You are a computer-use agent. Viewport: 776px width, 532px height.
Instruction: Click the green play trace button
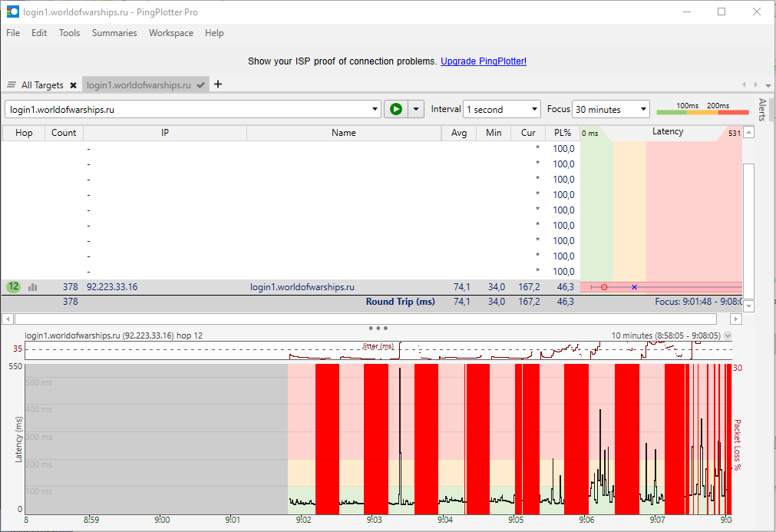(396, 109)
